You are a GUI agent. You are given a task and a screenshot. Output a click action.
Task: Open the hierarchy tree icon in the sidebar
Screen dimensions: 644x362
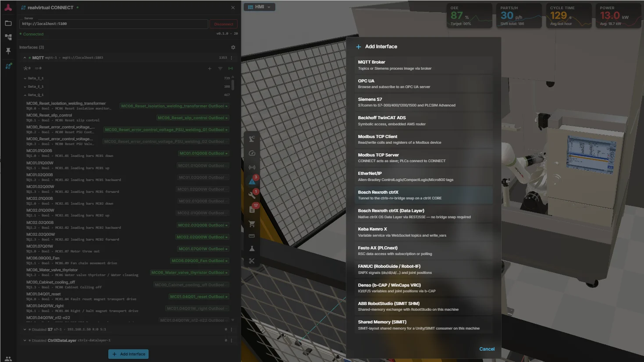coord(8,37)
